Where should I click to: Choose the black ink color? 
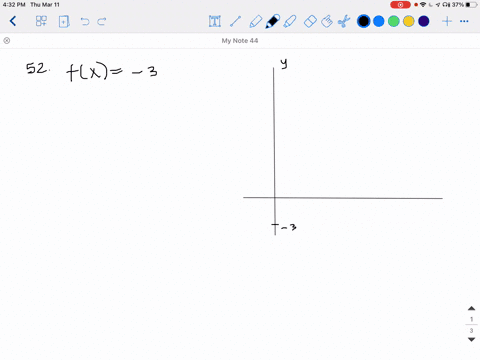(363, 21)
